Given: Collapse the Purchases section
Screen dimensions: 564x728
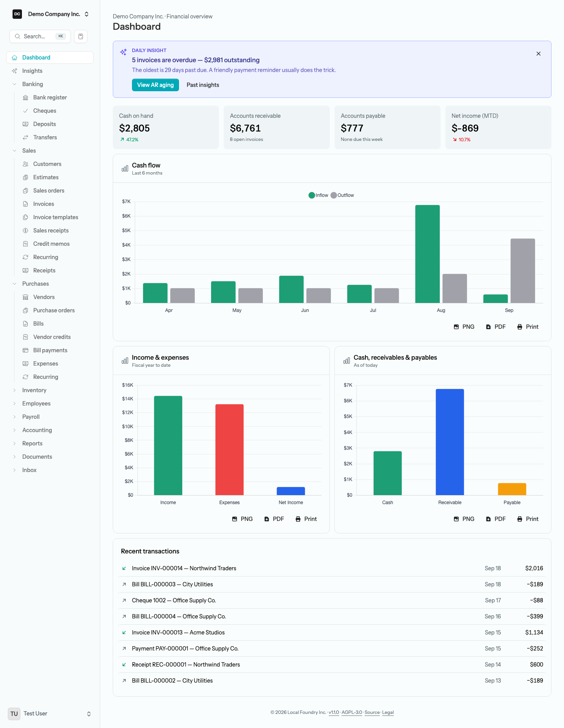Looking at the screenshot, I should click(50, 284).
